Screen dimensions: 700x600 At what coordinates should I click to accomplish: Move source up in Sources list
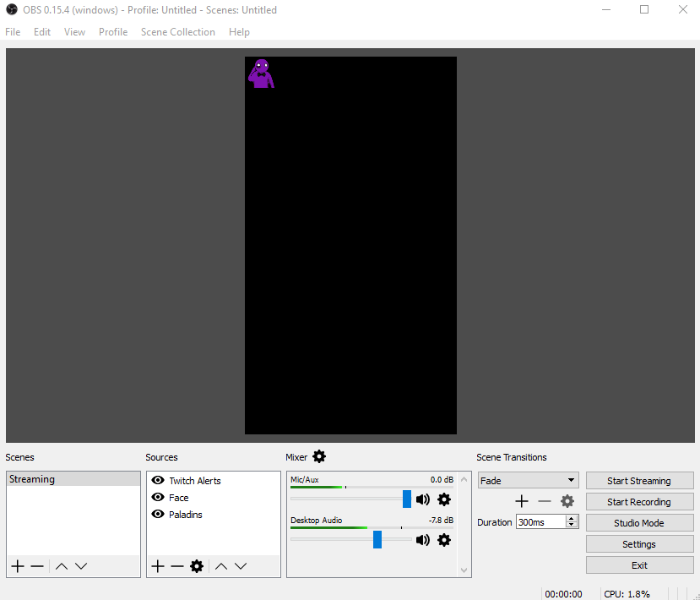(221, 566)
